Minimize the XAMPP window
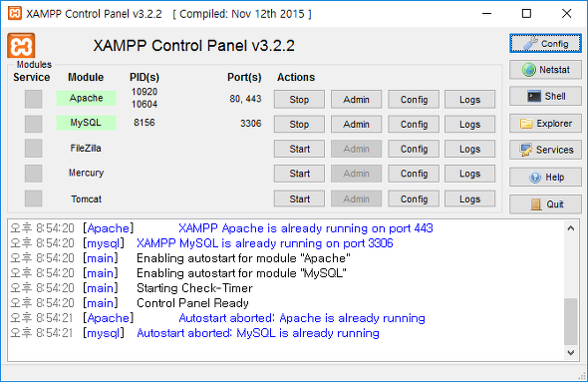This screenshot has height=382, width=588. tap(486, 14)
